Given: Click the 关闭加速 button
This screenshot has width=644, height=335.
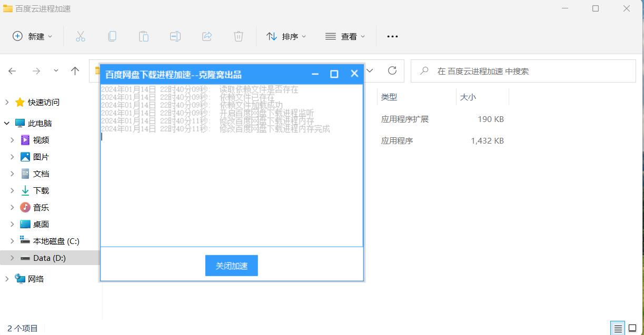Looking at the screenshot, I should tap(232, 266).
